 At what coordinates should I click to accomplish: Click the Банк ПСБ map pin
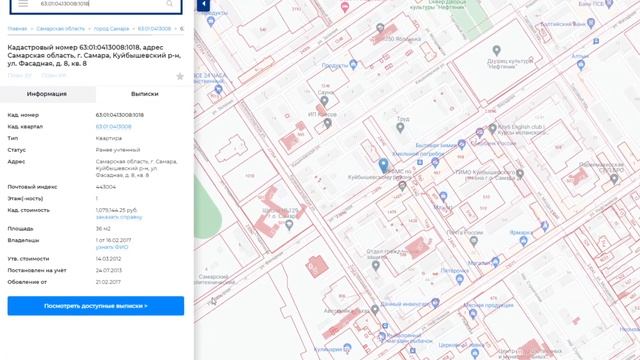click(x=609, y=4)
